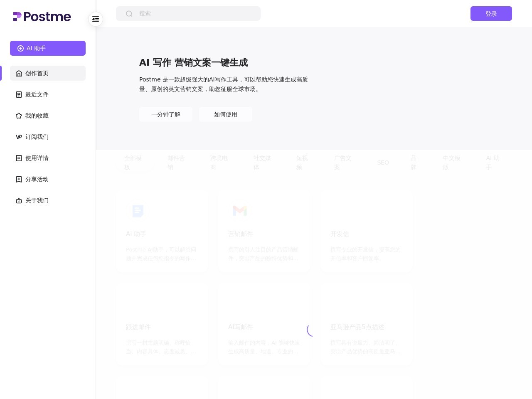This screenshot has width=532, height=399.
Task: Click the 登录 login button
Action: [491, 13]
